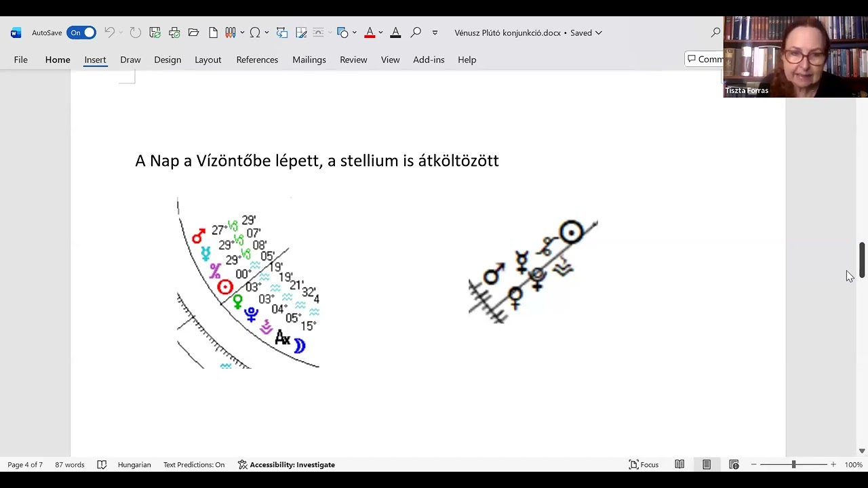Switch to the Design tab
The height and width of the screenshot is (488, 868).
coord(167,60)
